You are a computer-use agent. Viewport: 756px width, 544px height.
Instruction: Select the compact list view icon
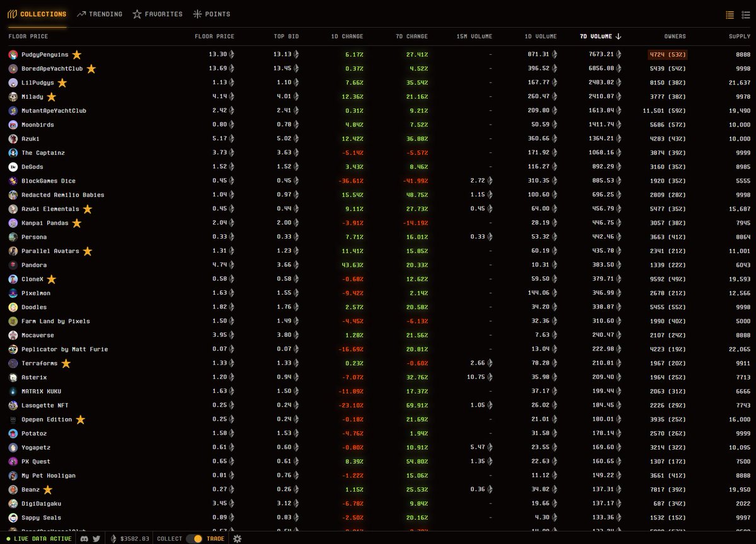pyautogui.click(x=730, y=14)
